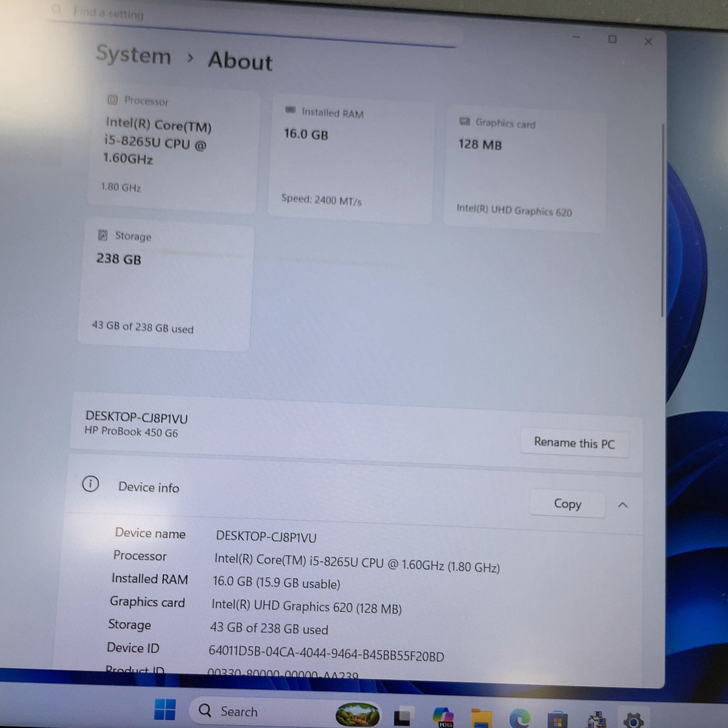The height and width of the screenshot is (728, 728).
Task: Click the 'Device ID' row label
Action: tap(133, 648)
